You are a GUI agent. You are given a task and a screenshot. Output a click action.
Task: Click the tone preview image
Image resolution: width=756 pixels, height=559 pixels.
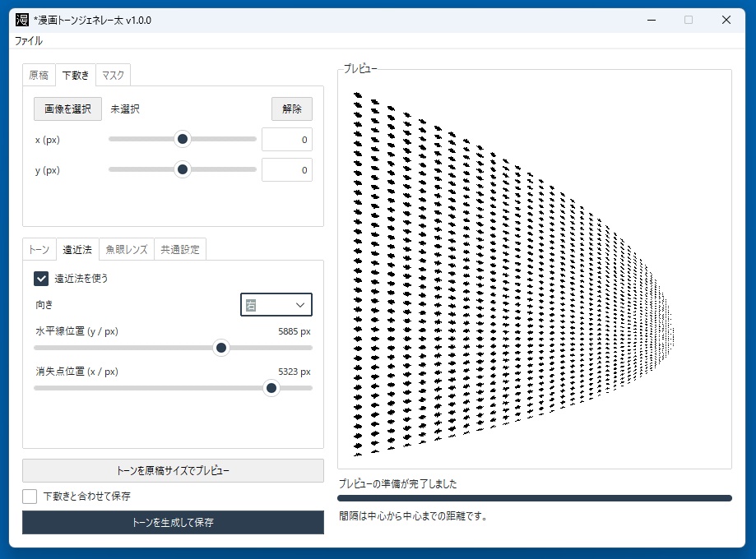513,274
